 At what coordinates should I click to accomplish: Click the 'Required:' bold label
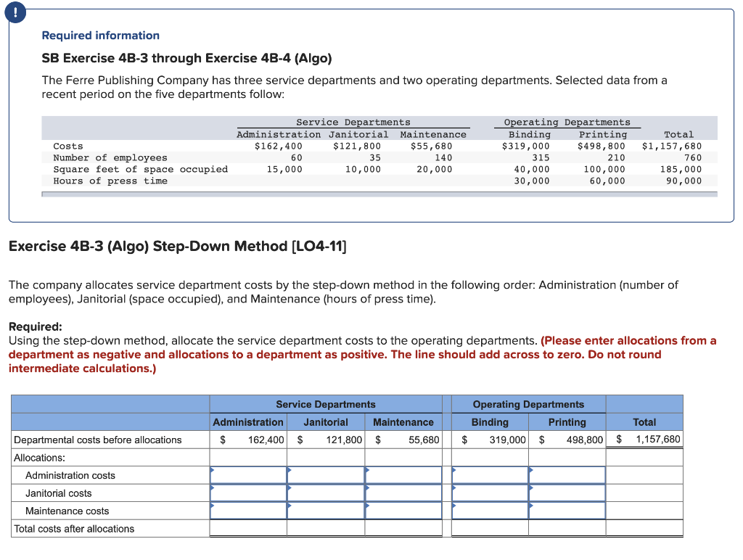[x=36, y=327]
